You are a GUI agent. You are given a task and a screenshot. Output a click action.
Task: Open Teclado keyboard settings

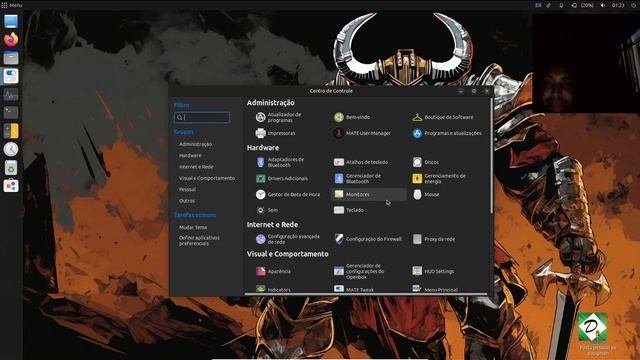[349, 210]
